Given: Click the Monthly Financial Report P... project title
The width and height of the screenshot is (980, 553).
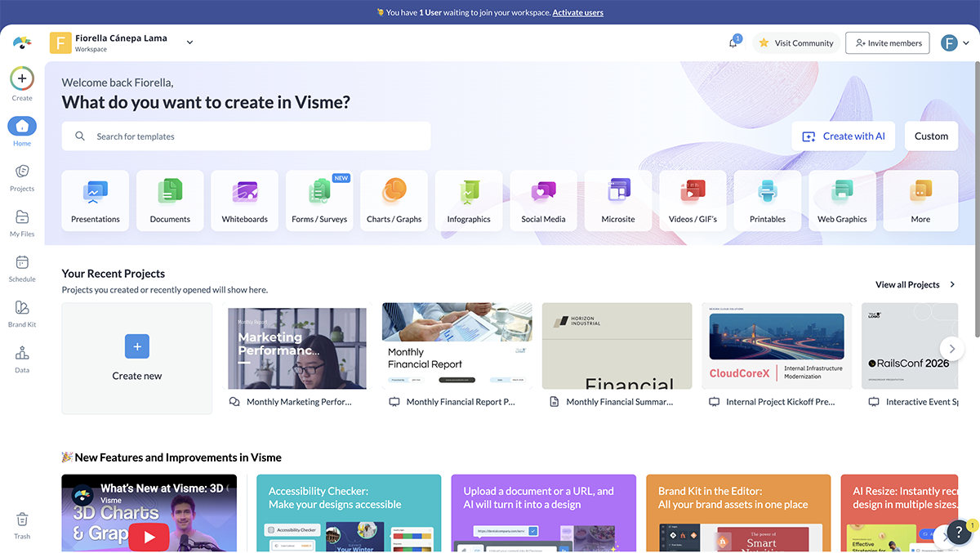Looking at the screenshot, I should pyautogui.click(x=461, y=402).
